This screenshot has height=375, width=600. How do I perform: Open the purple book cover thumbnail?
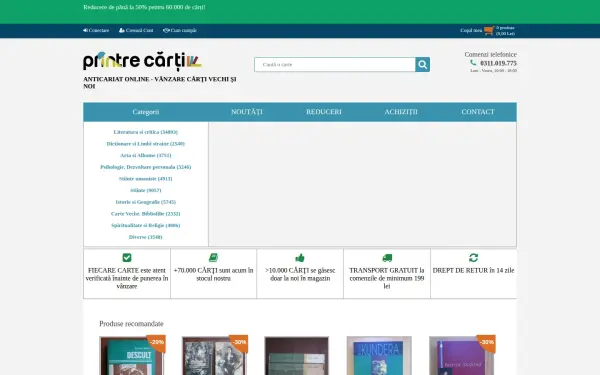click(x=461, y=355)
